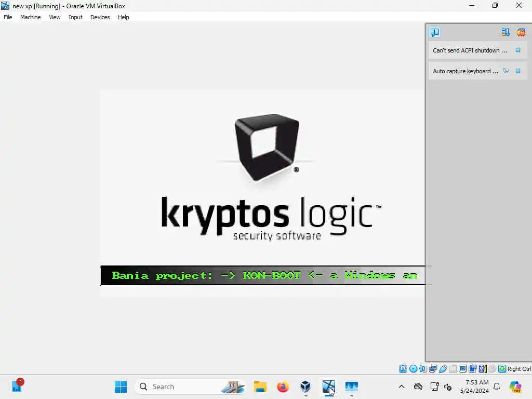
Task: Click the audio status icon
Action: 423,368
